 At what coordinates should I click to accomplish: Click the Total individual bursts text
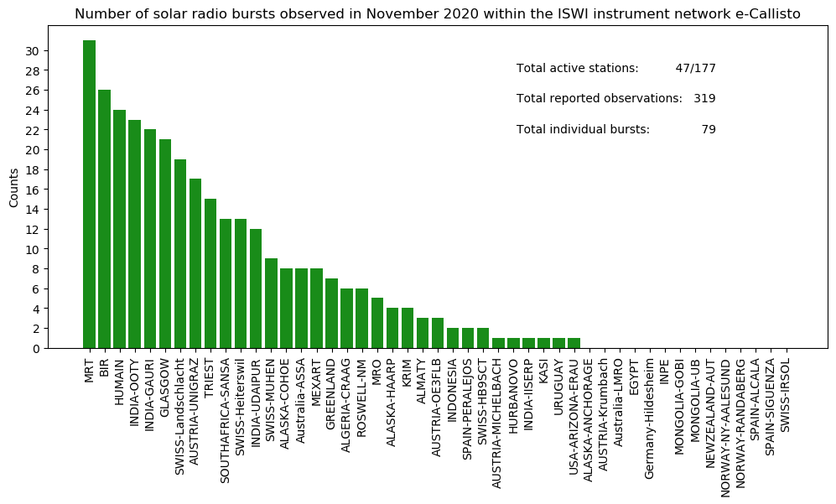point(583,130)
